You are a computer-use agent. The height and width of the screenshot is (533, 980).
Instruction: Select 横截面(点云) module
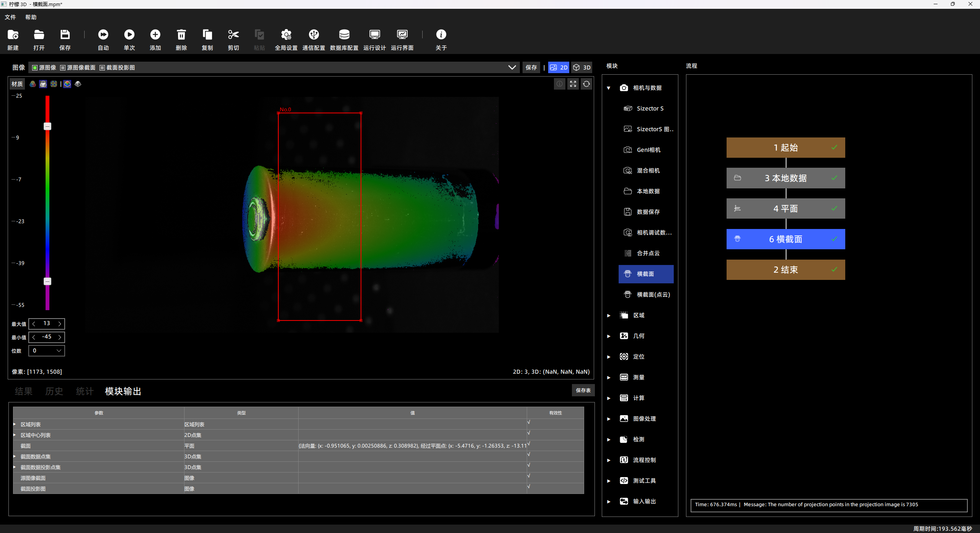tap(646, 294)
